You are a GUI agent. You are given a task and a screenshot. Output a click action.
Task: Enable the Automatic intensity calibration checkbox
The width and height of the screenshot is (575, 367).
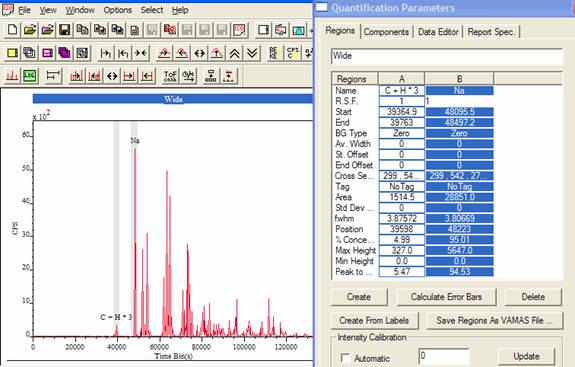click(345, 358)
